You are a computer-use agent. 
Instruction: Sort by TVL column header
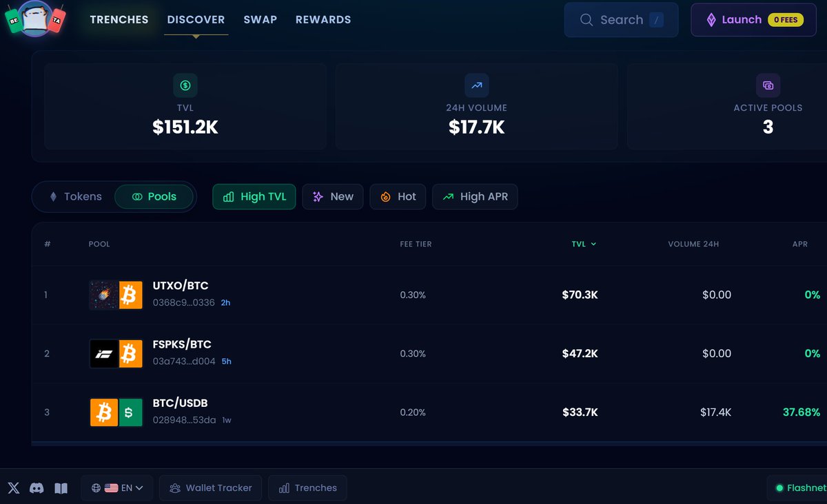point(584,244)
